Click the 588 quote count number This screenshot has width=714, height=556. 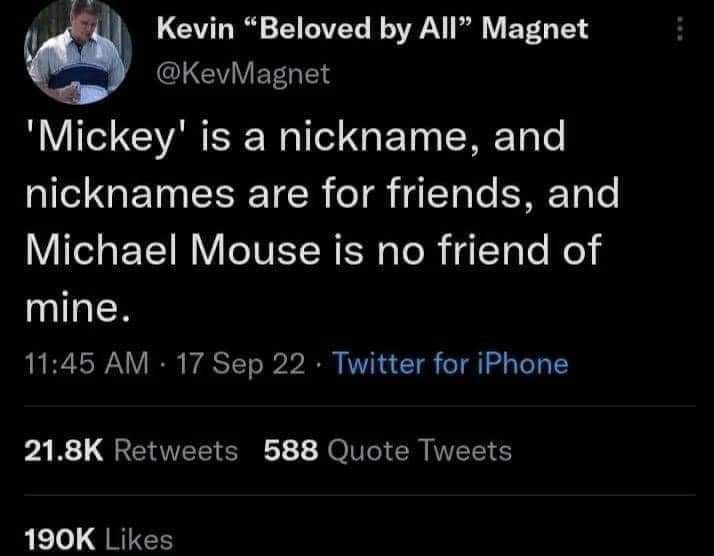[x=291, y=451]
